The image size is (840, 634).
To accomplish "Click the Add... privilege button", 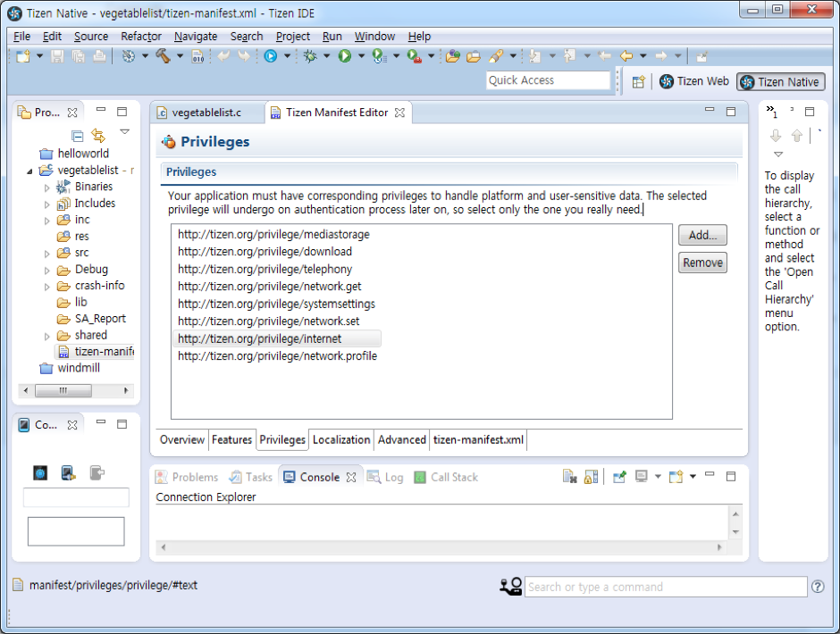I will [702, 235].
